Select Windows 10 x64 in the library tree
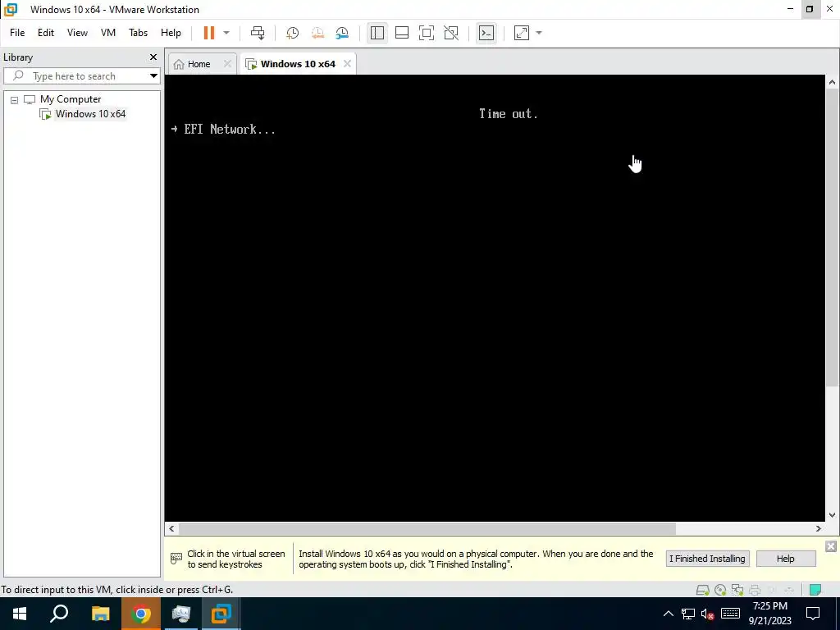Screen dimensions: 840x630 coord(90,113)
